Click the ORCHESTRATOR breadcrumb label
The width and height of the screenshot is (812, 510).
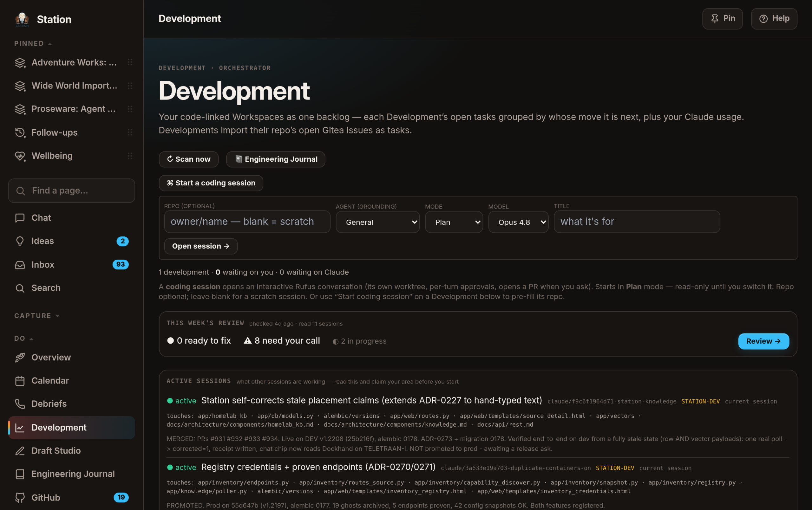point(245,68)
